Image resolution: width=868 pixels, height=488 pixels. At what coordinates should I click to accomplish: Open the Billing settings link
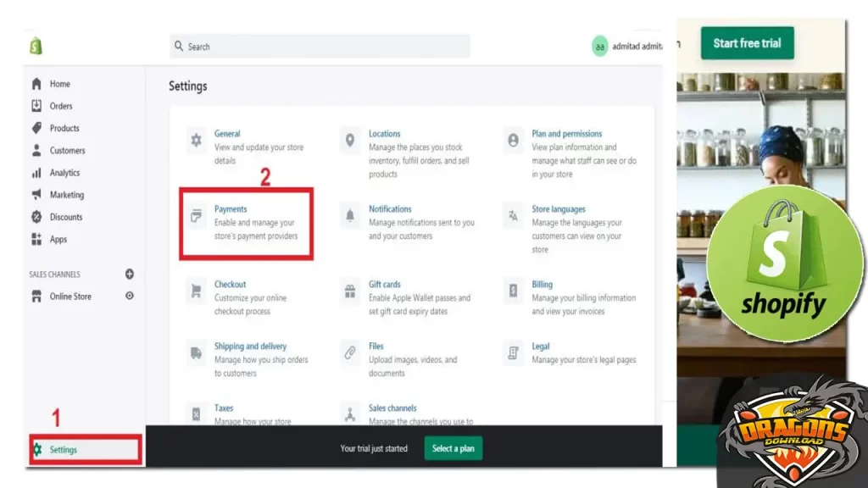pos(542,285)
